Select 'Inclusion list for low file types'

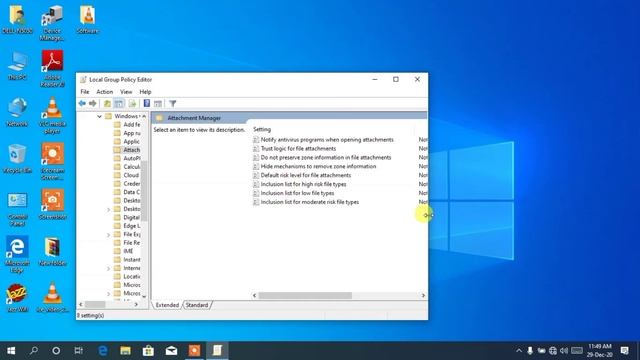point(297,193)
